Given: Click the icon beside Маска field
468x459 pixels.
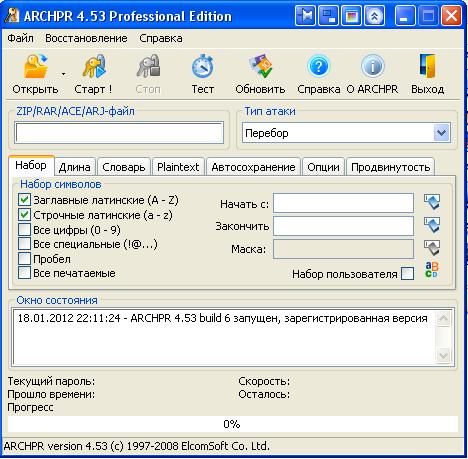Looking at the screenshot, I should point(432,248).
